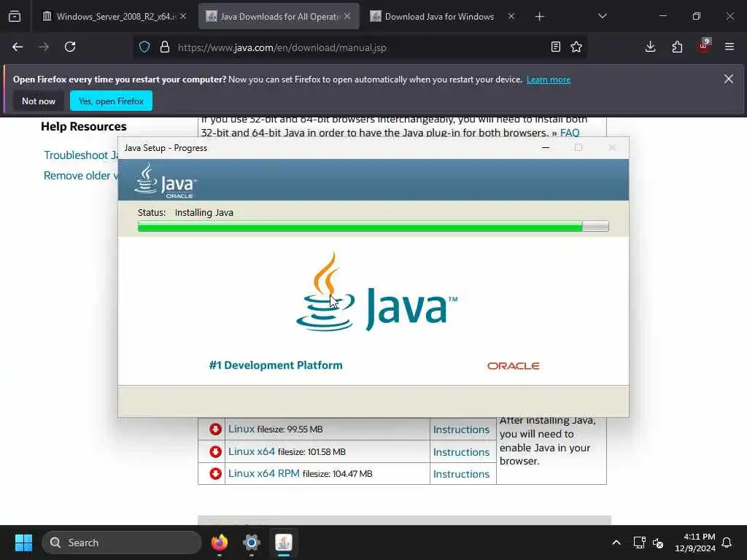Screen dimensions: 747x560
Task: Open Instructions for Linux x64 RPM row
Action: (x=461, y=474)
